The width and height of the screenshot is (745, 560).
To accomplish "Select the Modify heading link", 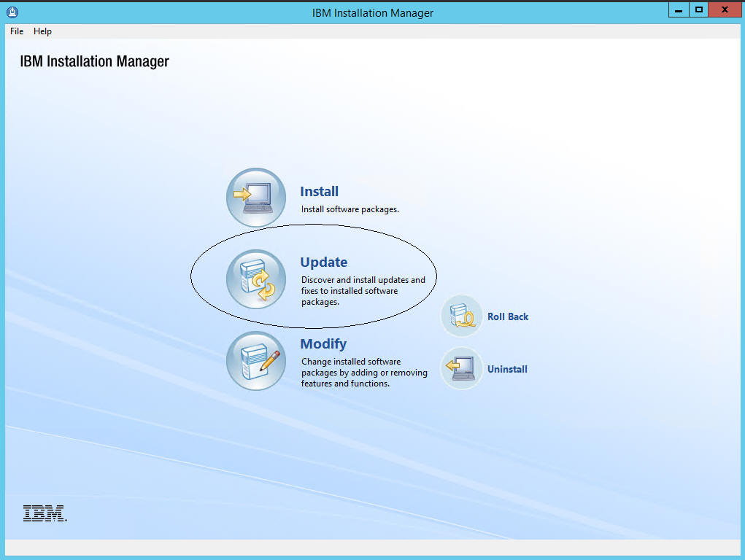I will pyautogui.click(x=323, y=344).
